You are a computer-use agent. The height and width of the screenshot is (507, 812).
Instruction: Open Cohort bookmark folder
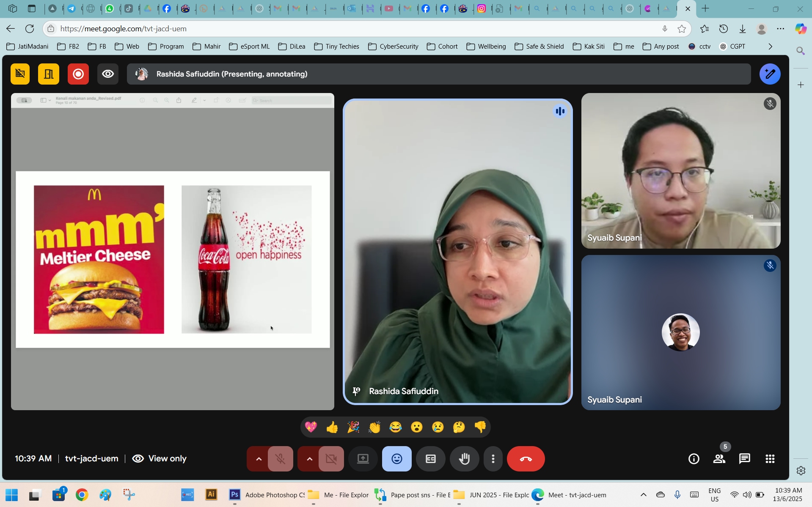(442, 47)
